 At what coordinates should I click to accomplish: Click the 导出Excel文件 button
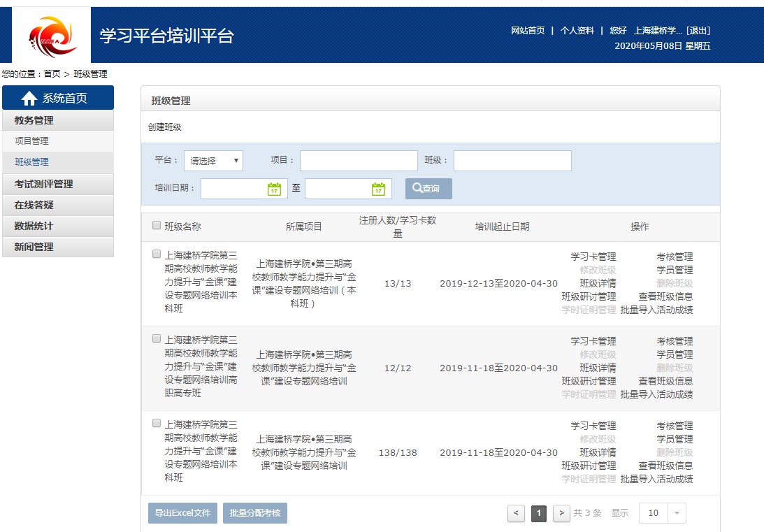click(x=182, y=513)
